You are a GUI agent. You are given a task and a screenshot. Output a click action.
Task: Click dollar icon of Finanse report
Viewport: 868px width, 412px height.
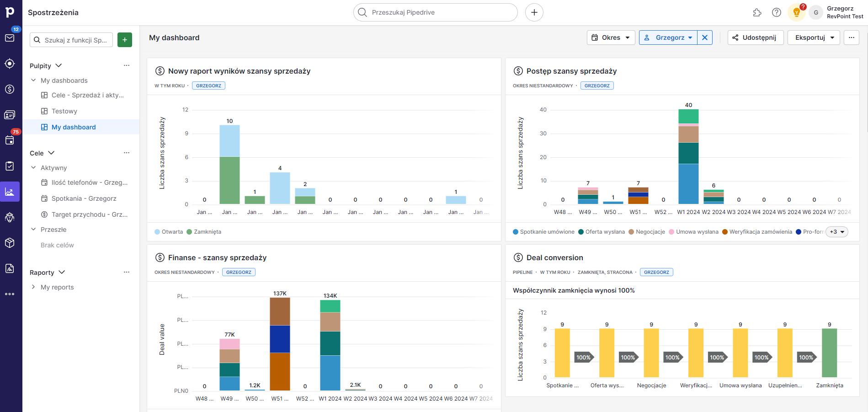click(x=160, y=257)
